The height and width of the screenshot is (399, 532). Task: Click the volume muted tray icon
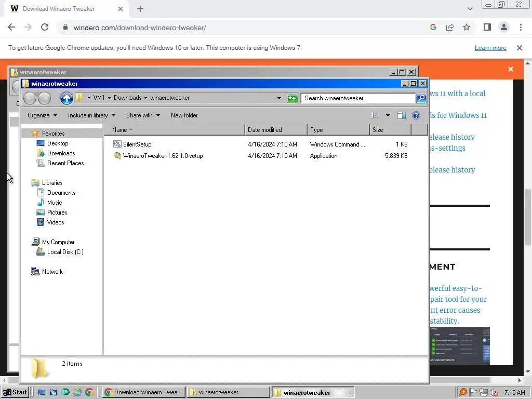[x=494, y=393]
